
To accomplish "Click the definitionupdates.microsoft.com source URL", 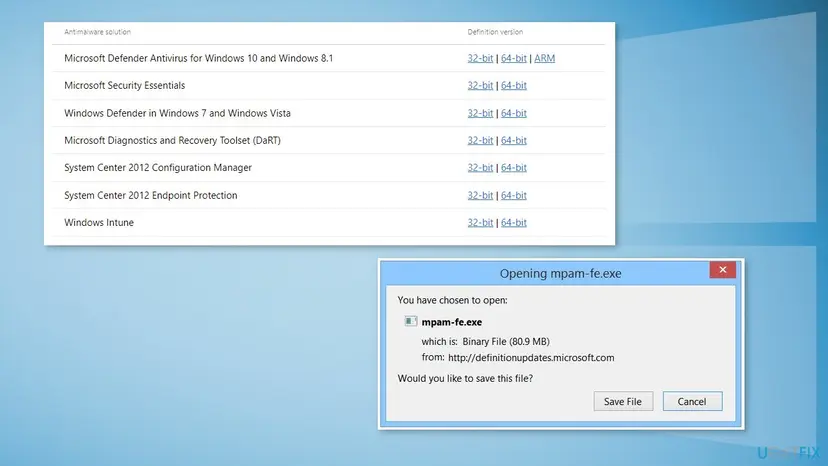I will pos(531,358).
